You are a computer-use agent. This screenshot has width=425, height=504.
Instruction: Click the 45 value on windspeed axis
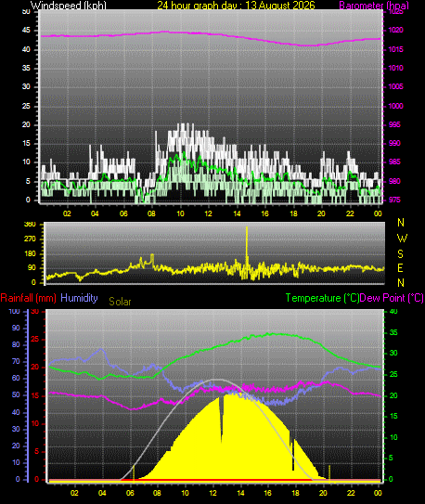[x=26, y=31]
